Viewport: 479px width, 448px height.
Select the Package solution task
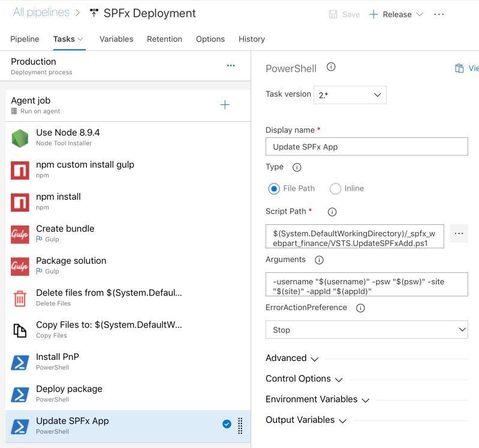(x=128, y=266)
